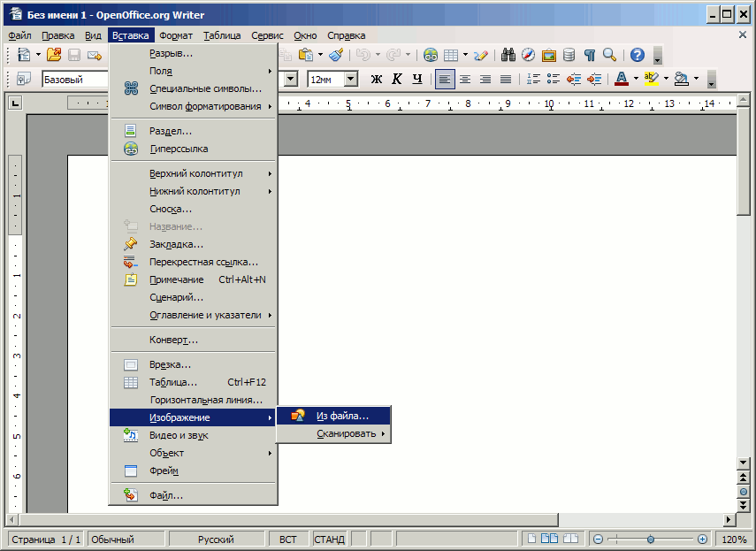
Task: Toggle underline Ч button
Action: [417, 79]
